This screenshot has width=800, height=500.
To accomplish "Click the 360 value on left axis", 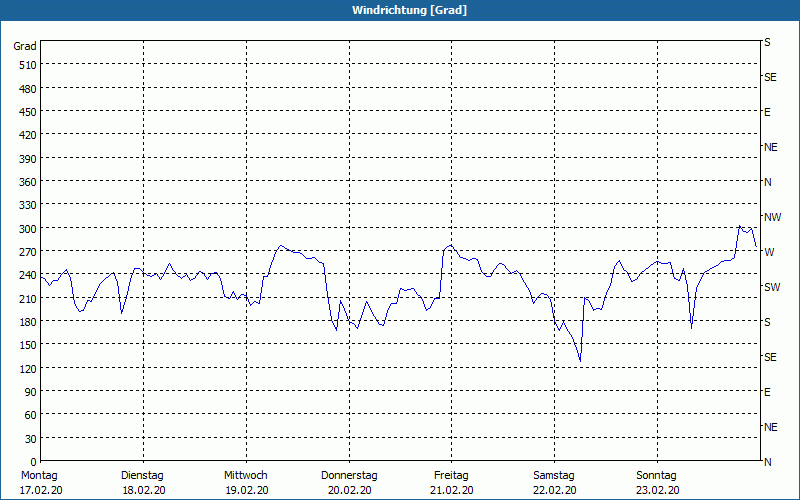I will point(28,182).
